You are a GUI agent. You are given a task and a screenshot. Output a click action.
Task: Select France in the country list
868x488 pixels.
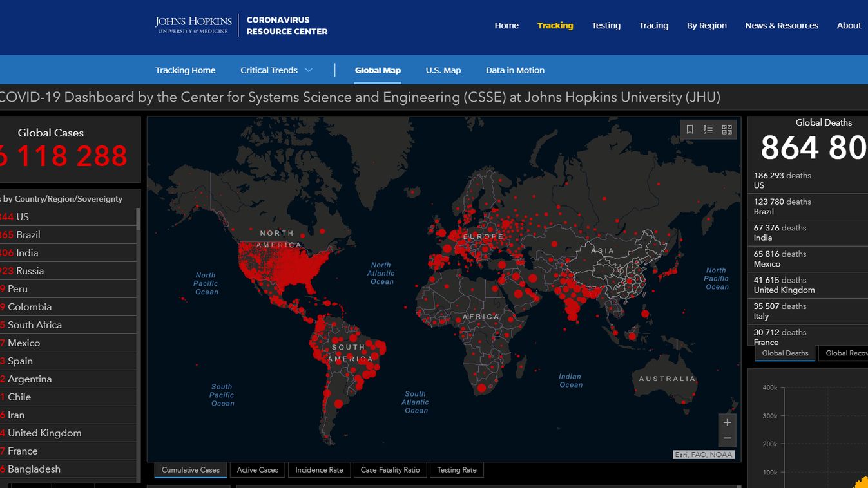point(68,451)
